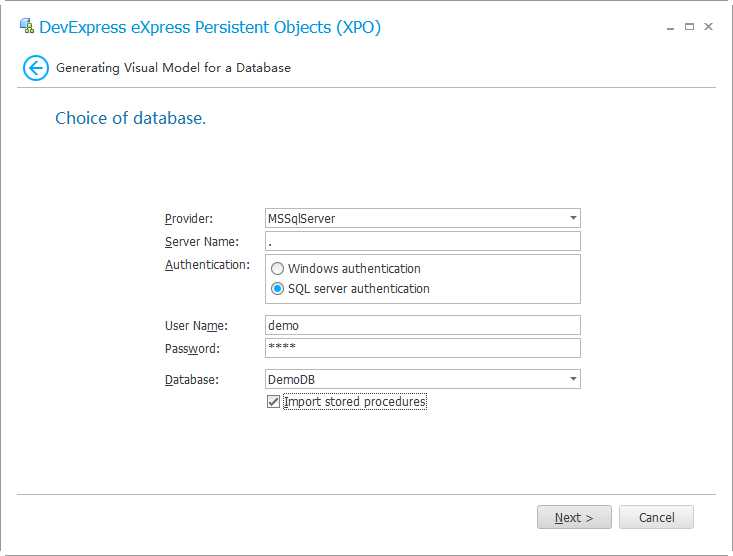The width and height of the screenshot is (733, 556).
Task: Click into the Password field
Action: (x=422, y=348)
